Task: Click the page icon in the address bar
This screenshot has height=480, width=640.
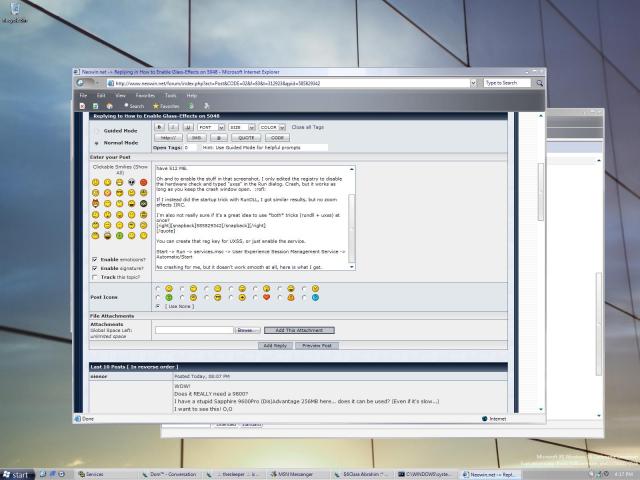Action: point(110,83)
